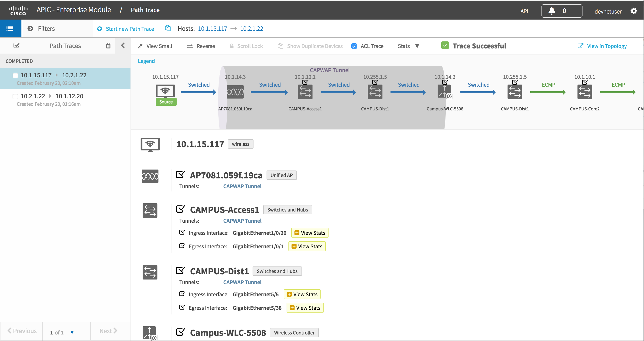
Task: Click the CAMPUS-Dist1 icon outside the tunnel, before ECMP arrow
Action: click(x=515, y=92)
